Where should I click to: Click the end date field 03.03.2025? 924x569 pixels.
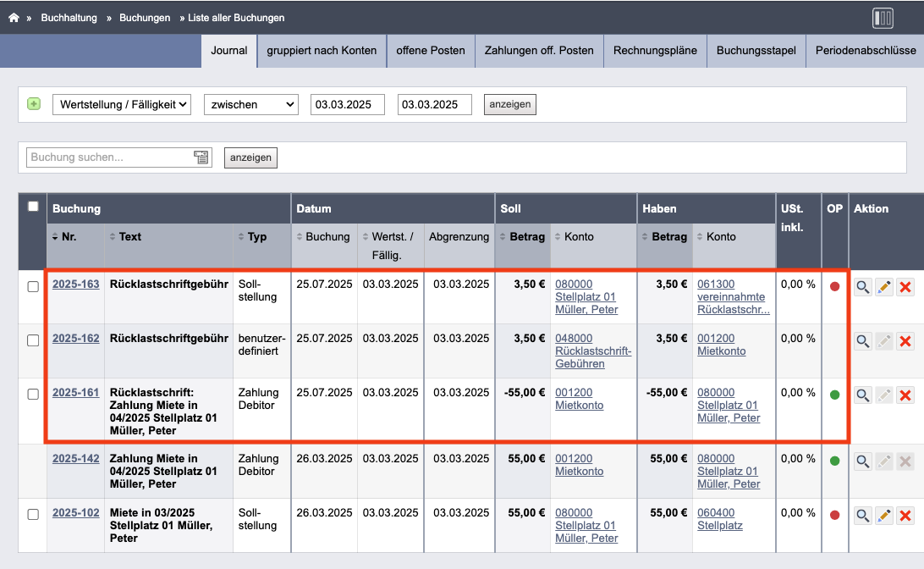coord(434,104)
